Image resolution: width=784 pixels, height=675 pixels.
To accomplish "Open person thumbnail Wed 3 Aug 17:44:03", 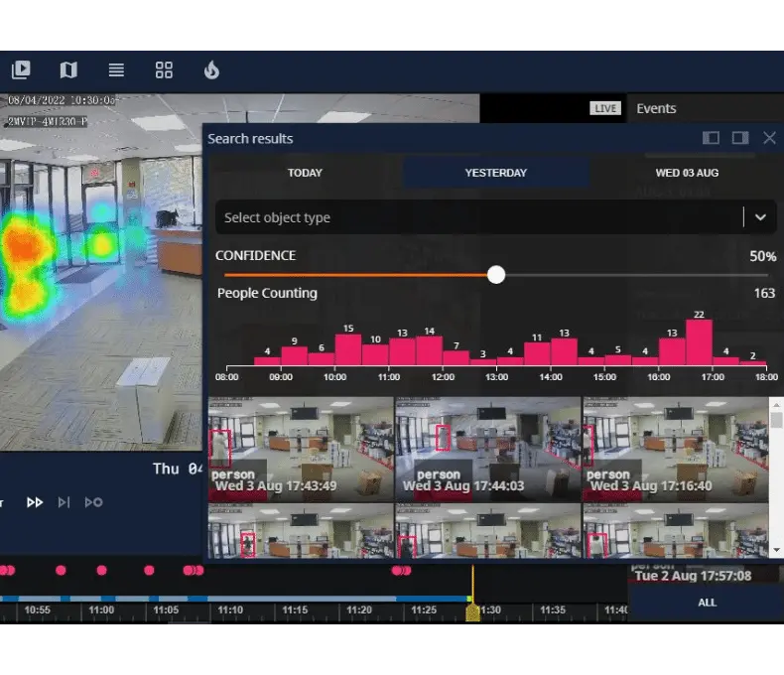I will [x=488, y=450].
